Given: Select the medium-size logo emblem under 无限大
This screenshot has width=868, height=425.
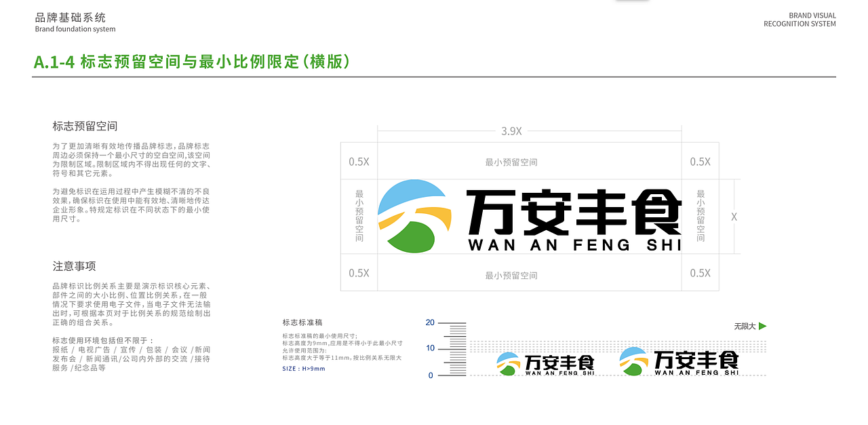Looking at the screenshot, I should pyautogui.click(x=634, y=361).
